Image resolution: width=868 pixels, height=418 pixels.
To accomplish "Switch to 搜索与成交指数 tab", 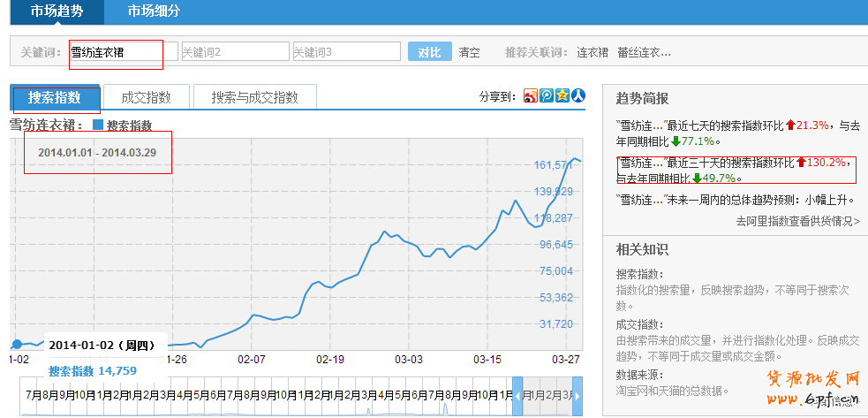I will click(x=254, y=97).
